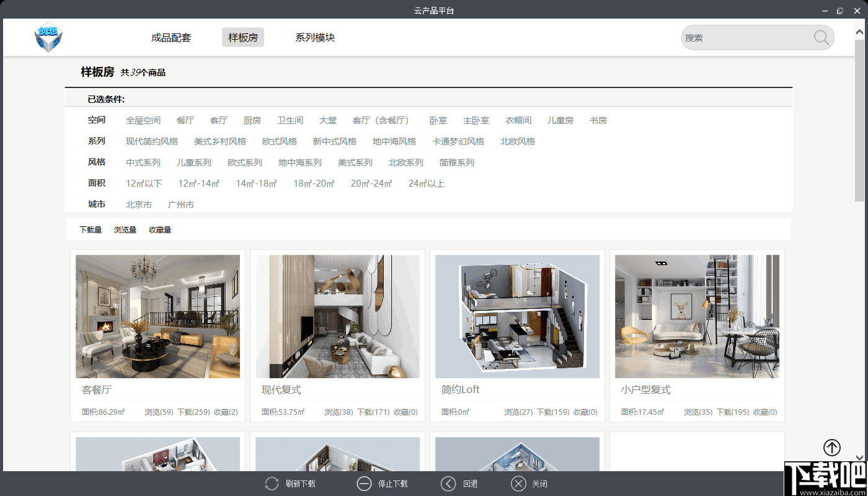Choose the 地中海系列 style filter
Viewport: 868px width, 496px height.
(300, 162)
